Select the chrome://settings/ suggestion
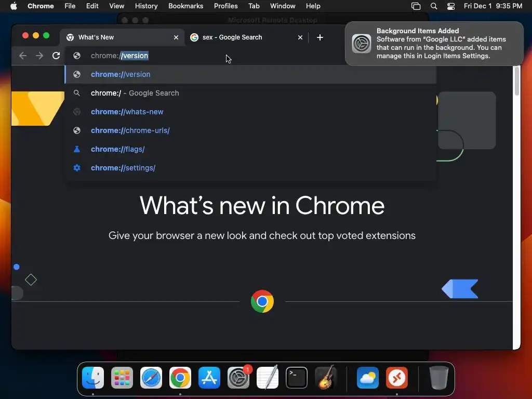Image resolution: width=532 pixels, height=399 pixels. [x=250, y=168]
